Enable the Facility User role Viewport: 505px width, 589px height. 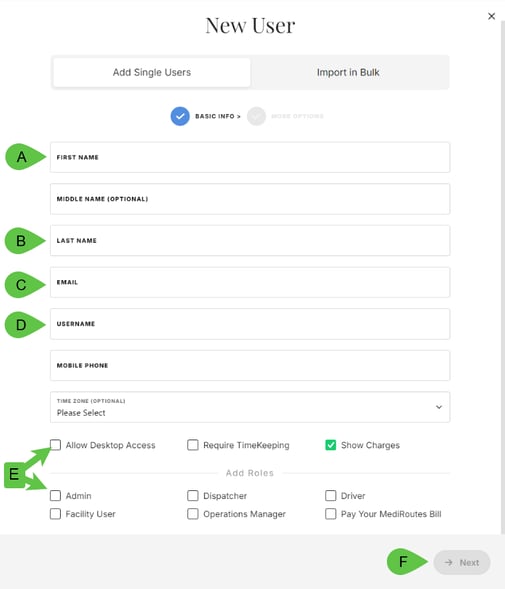click(x=55, y=513)
